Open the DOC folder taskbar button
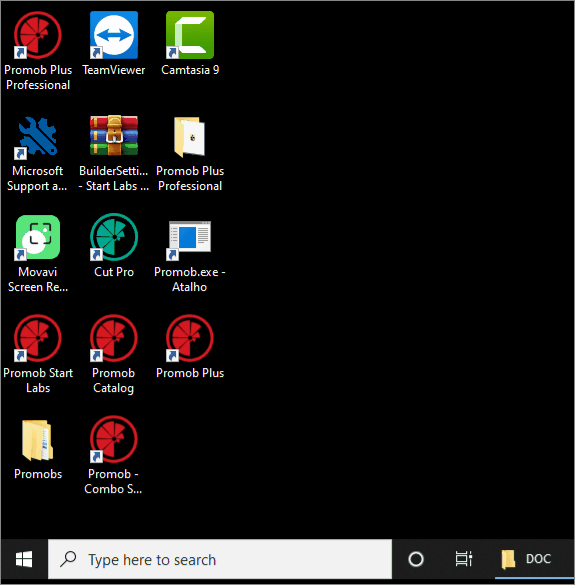 (x=534, y=559)
